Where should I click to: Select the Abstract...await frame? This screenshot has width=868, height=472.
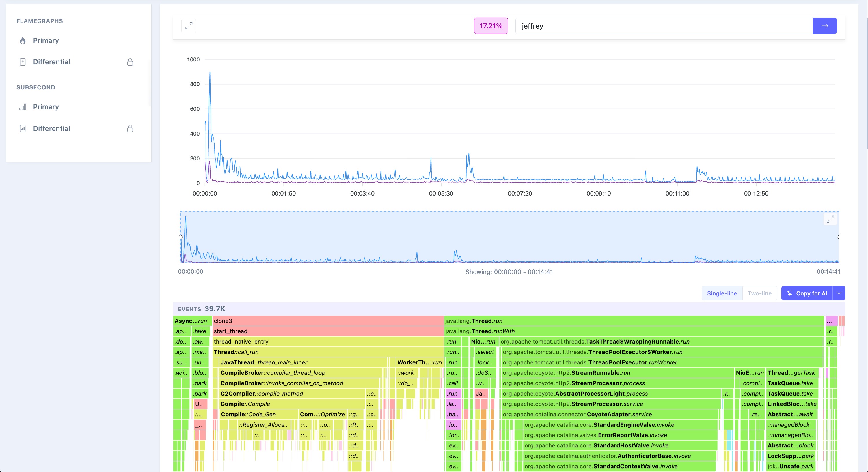coord(791,414)
